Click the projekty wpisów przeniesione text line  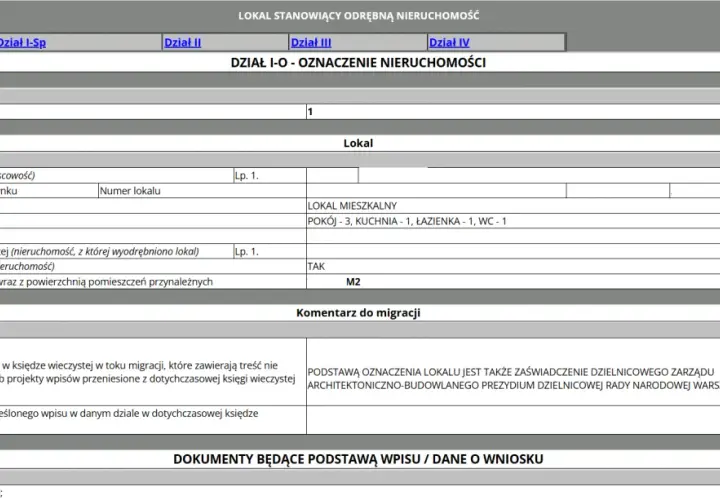coord(147,379)
